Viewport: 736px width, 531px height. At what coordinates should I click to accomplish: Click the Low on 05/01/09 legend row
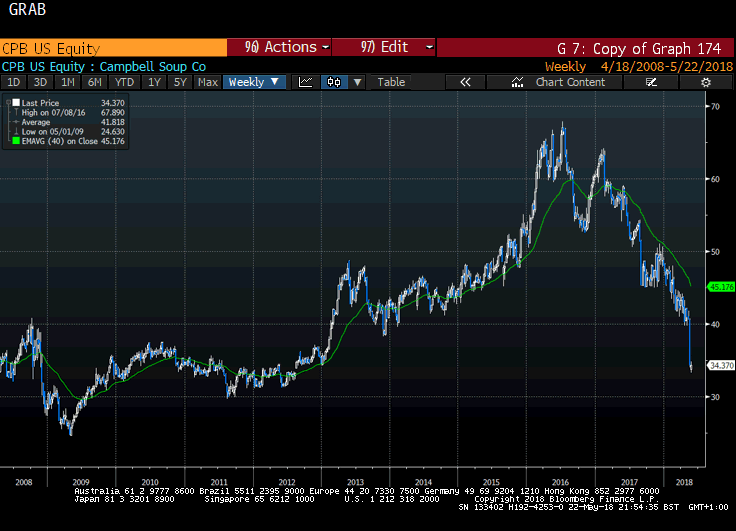[66, 132]
